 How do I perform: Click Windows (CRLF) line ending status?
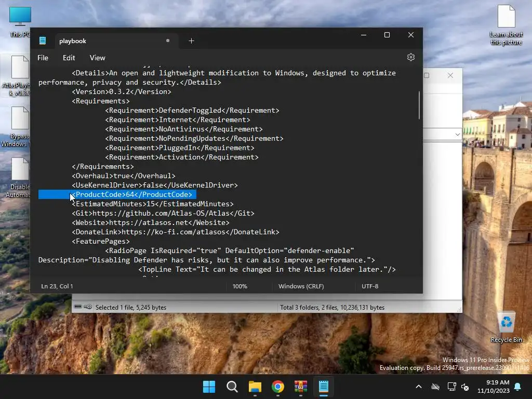pyautogui.click(x=301, y=286)
